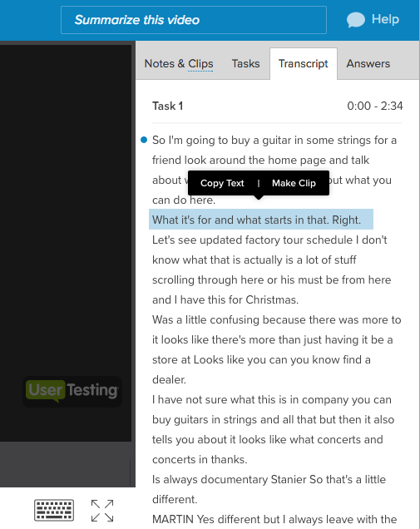Click the Help chat bubble icon
The image size is (420, 529).
click(356, 20)
